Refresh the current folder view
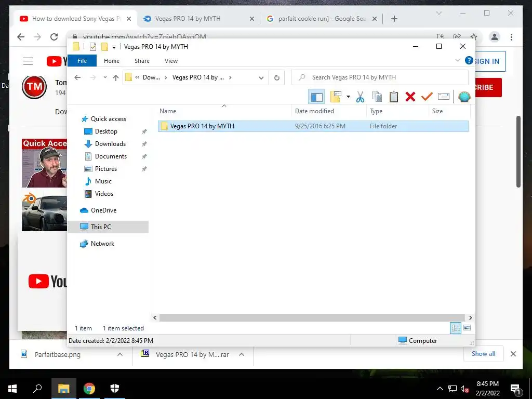 pyautogui.click(x=277, y=78)
